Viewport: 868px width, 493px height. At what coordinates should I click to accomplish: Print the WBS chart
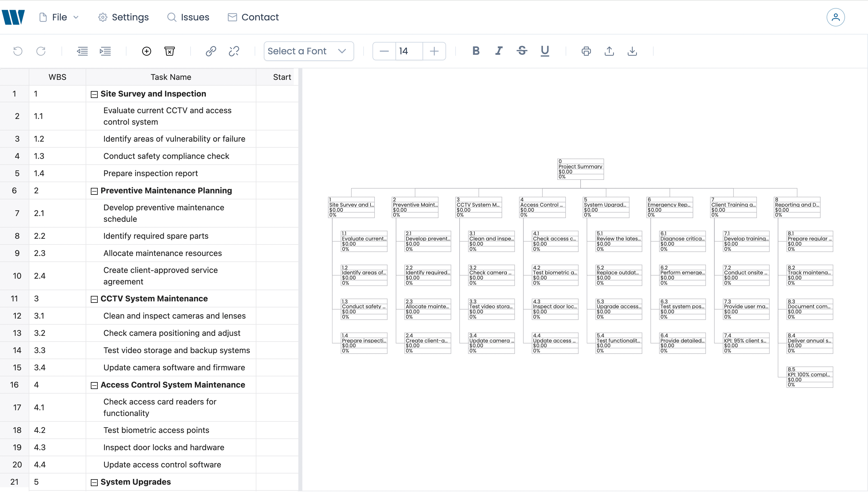(586, 51)
